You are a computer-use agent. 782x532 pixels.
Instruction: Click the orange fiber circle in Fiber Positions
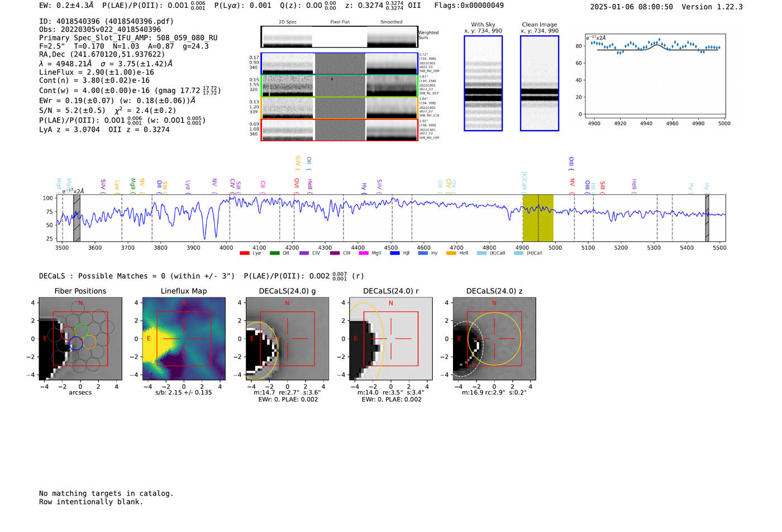[x=89, y=342]
